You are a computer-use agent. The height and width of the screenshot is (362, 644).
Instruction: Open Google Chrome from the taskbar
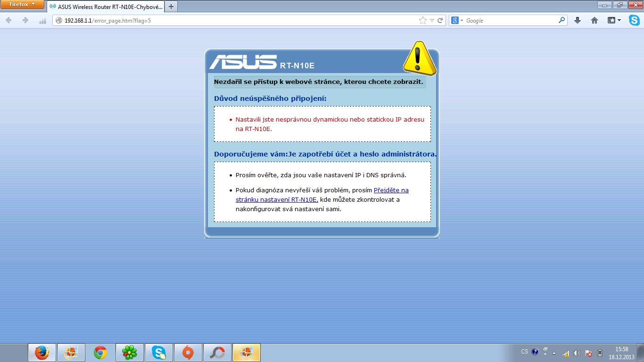[x=100, y=353]
